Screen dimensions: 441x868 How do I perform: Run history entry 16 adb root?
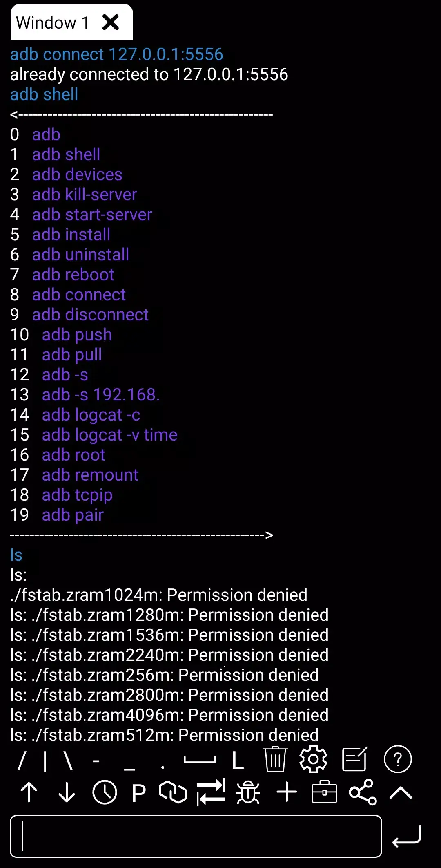point(73,454)
